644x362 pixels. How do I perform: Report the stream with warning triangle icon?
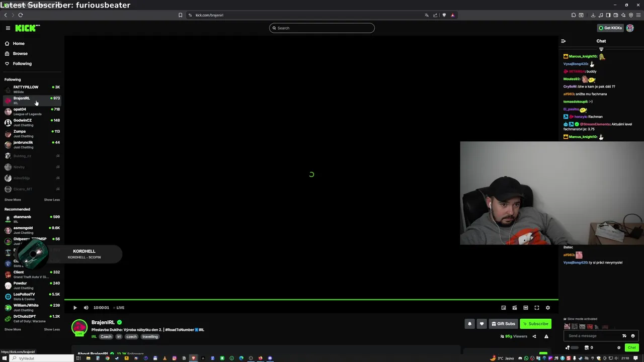point(546,336)
